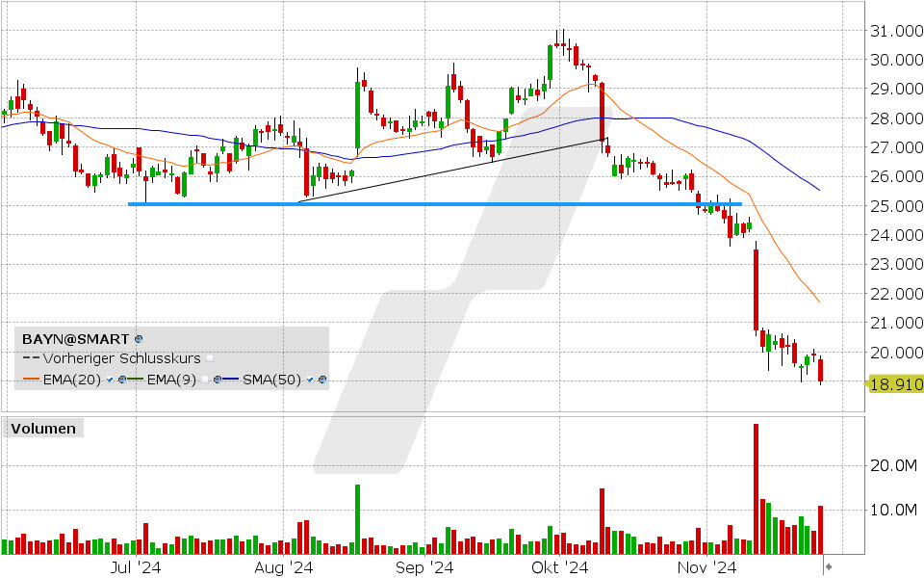The height and width of the screenshot is (578, 924).
Task: Click the blue 25.000 horizontal support line
Action: (x=434, y=204)
